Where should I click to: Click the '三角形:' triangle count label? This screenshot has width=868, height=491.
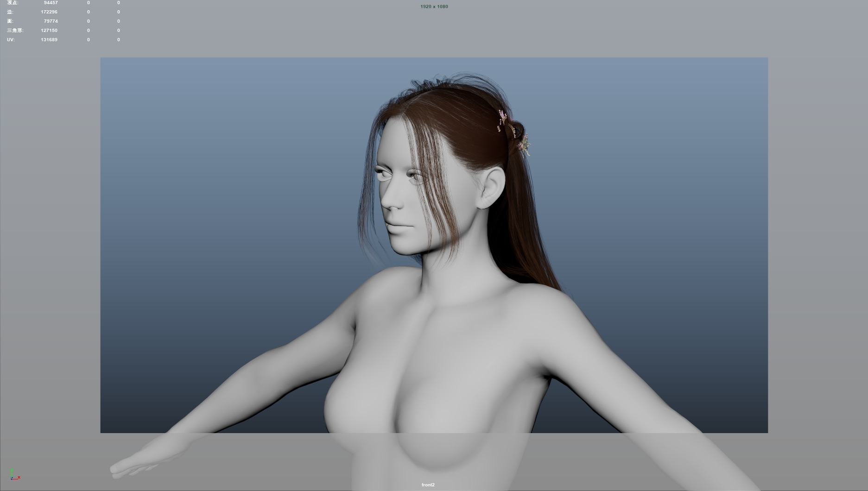point(15,31)
